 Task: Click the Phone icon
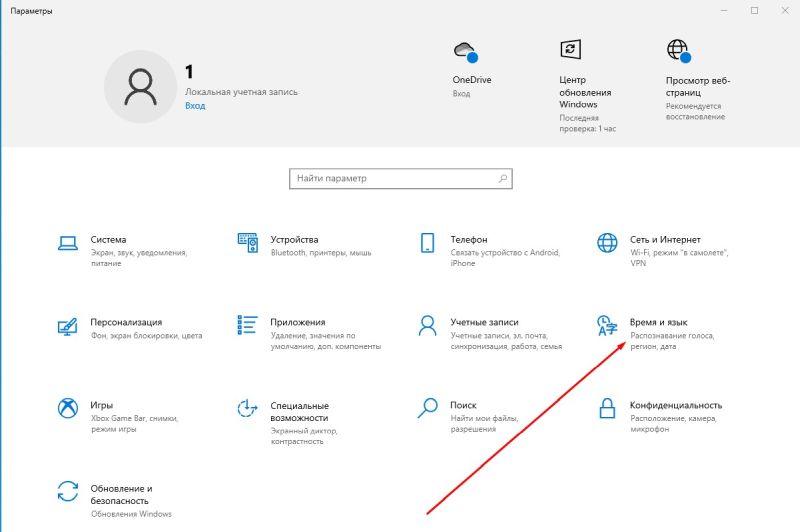[428, 243]
